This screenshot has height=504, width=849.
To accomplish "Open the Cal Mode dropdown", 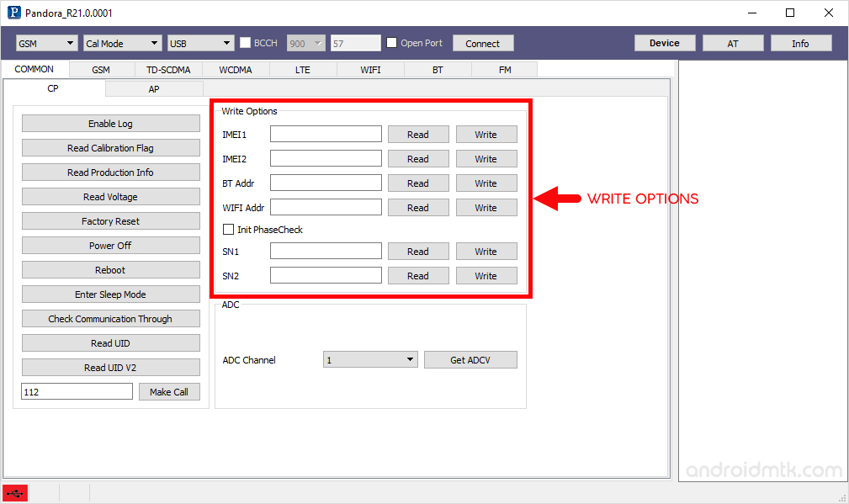I will (122, 42).
